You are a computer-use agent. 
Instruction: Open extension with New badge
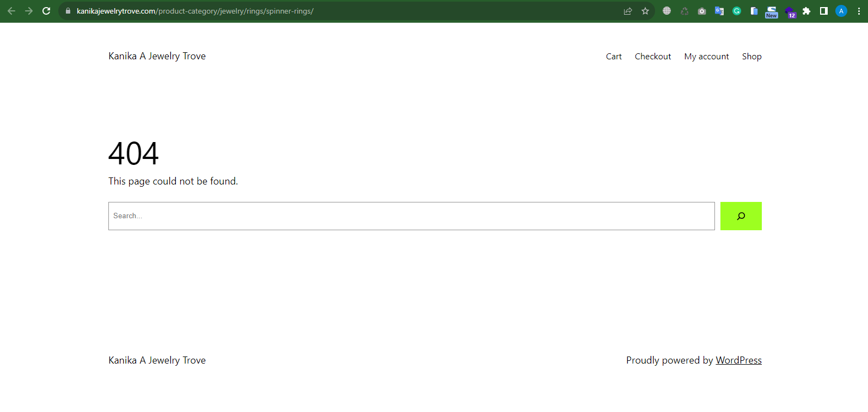(772, 11)
